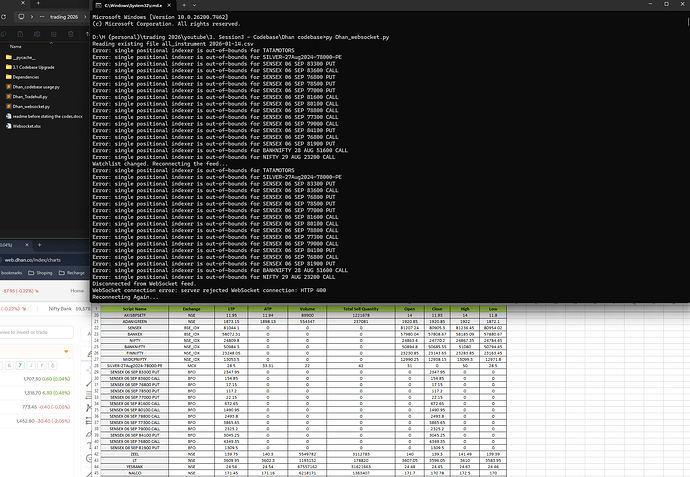Click the High header cell
This screenshot has width=690, height=477.
coord(465,309)
